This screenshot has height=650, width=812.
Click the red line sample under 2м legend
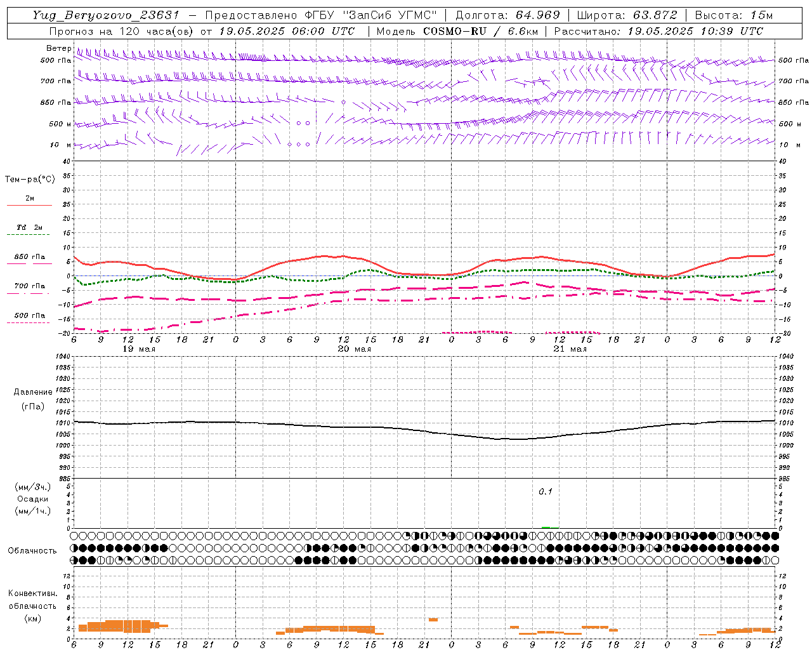(30, 206)
